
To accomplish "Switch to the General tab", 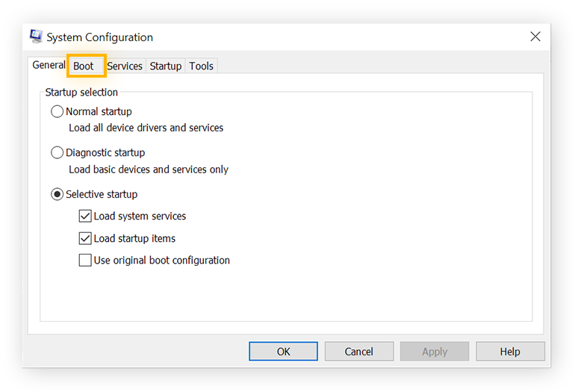I will tap(49, 65).
